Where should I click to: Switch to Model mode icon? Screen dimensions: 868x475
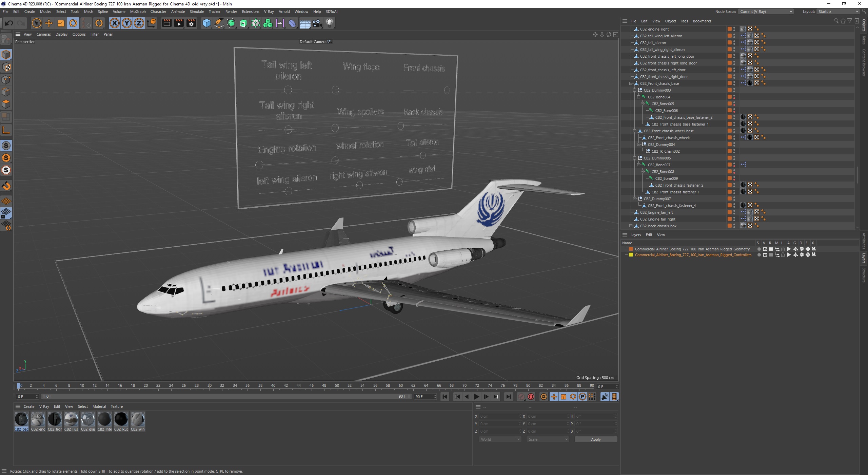point(6,55)
